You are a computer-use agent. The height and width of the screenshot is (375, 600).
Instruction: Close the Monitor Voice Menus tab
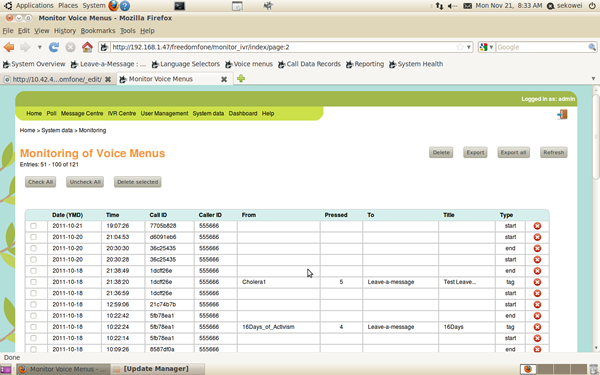pos(224,79)
